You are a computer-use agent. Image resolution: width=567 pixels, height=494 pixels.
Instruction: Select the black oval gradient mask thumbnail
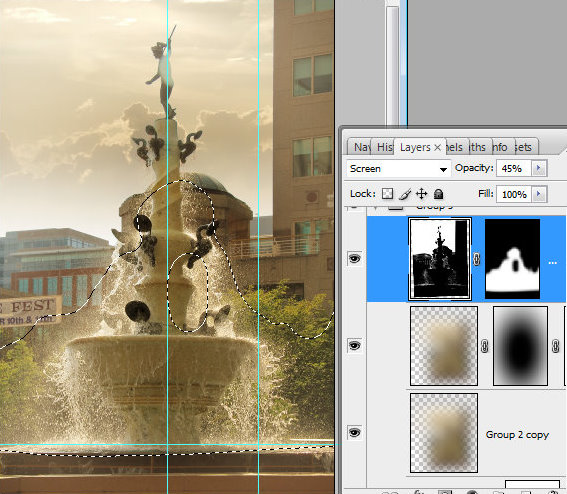pyautogui.click(x=520, y=346)
